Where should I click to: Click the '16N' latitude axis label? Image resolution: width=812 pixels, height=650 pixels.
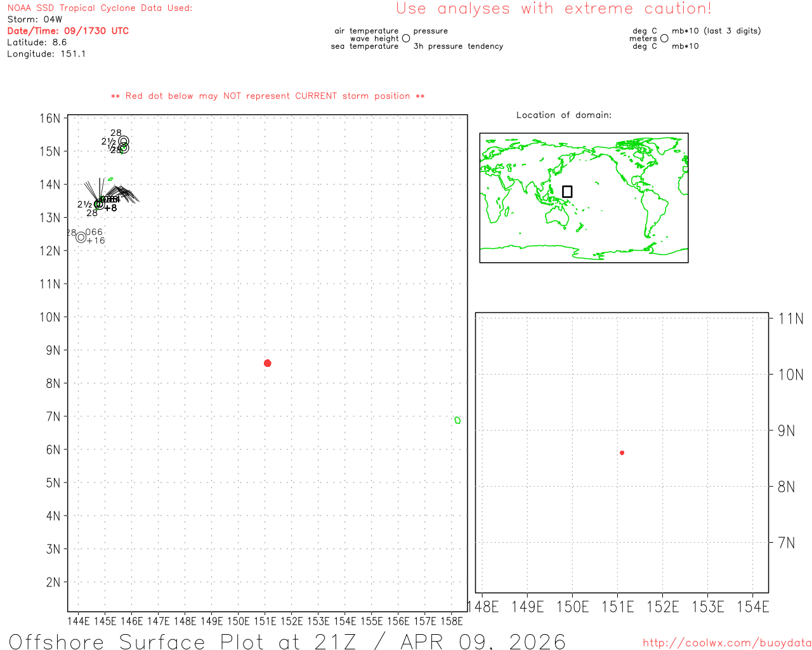50,119
